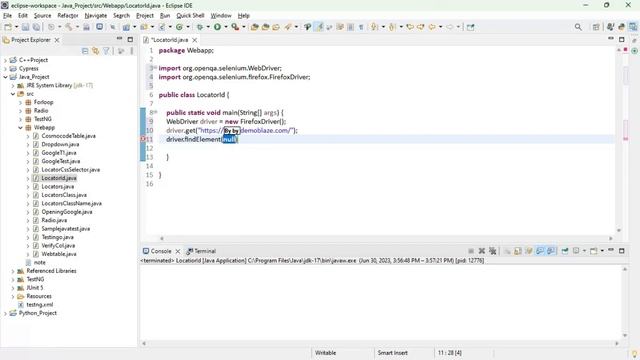This screenshot has width=640, height=360.
Task: Close the LocatorId.java editor tab
Action: point(195,40)
